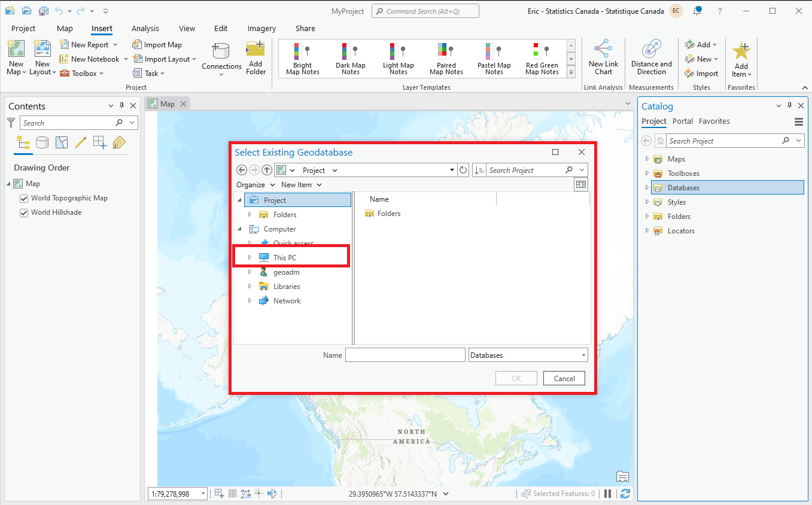
Task: Open the Styles New dropdown
Action: 701,59
